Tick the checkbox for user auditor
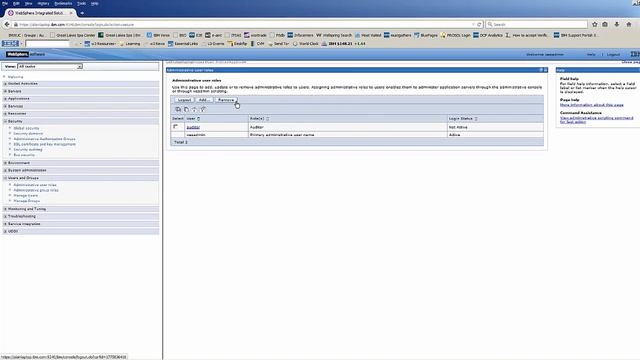This screenshot has width=640, height=360. (x=176, y=127)
